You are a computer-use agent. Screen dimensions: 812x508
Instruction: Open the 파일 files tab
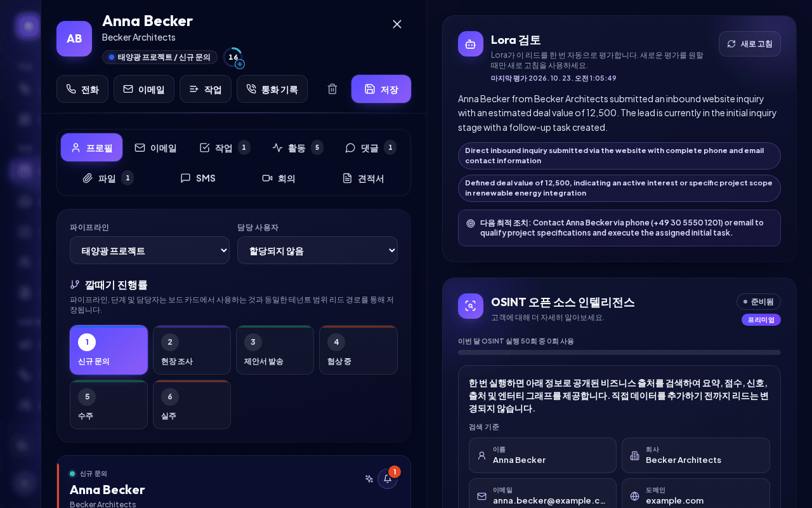(108, 178)
